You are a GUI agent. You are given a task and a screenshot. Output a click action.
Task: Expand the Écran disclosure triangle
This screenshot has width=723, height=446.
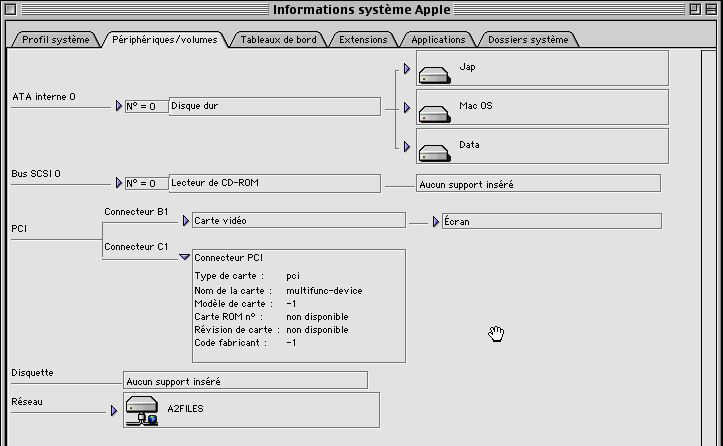tap(435, 222)
